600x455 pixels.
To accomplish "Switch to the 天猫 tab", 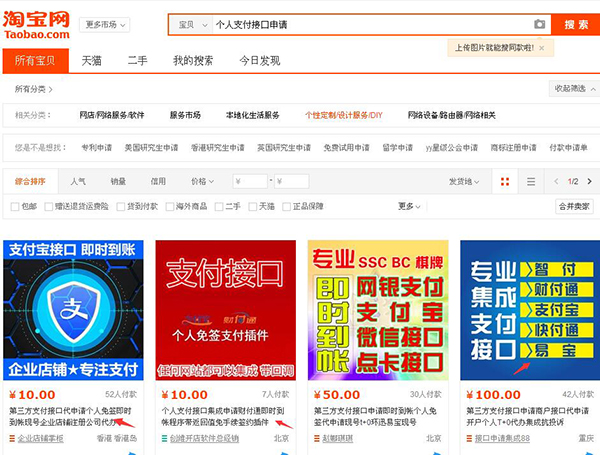I will click(x=91, y=60).
